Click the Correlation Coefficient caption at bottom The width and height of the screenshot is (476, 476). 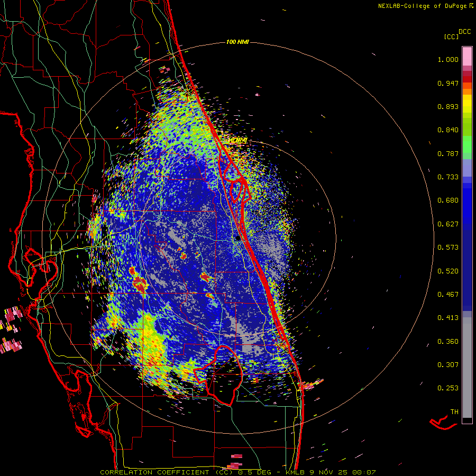pyautogui.click(x=167, y=472)
